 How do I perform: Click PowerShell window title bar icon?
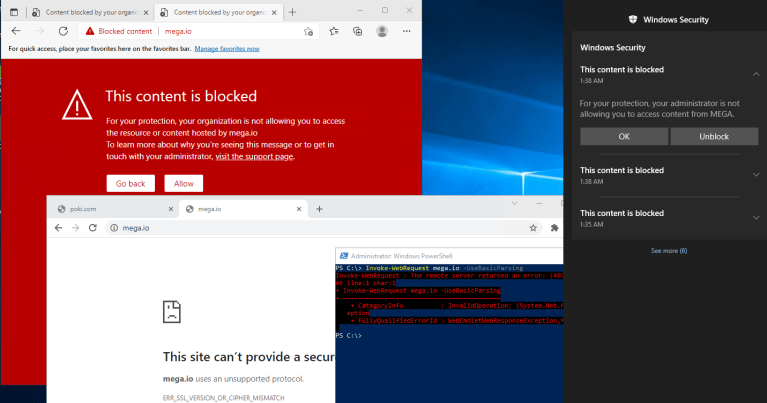tap(344, 256)
